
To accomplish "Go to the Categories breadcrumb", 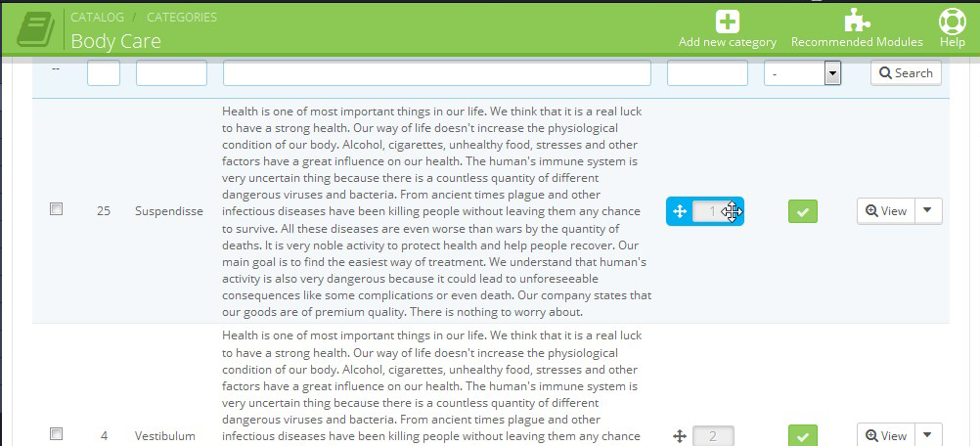I will [x=182, y=18].
